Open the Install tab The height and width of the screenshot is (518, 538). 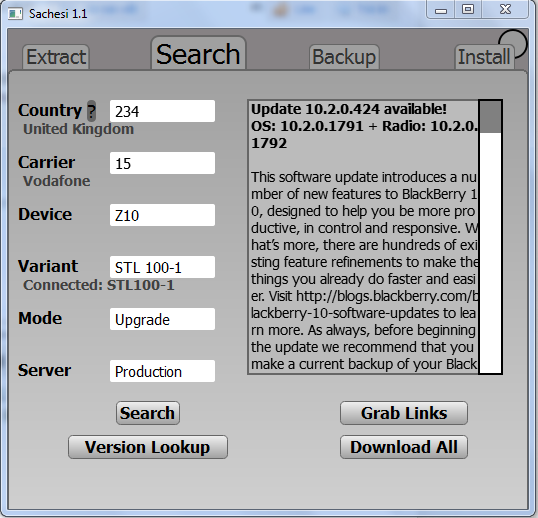tap(484, 57)
